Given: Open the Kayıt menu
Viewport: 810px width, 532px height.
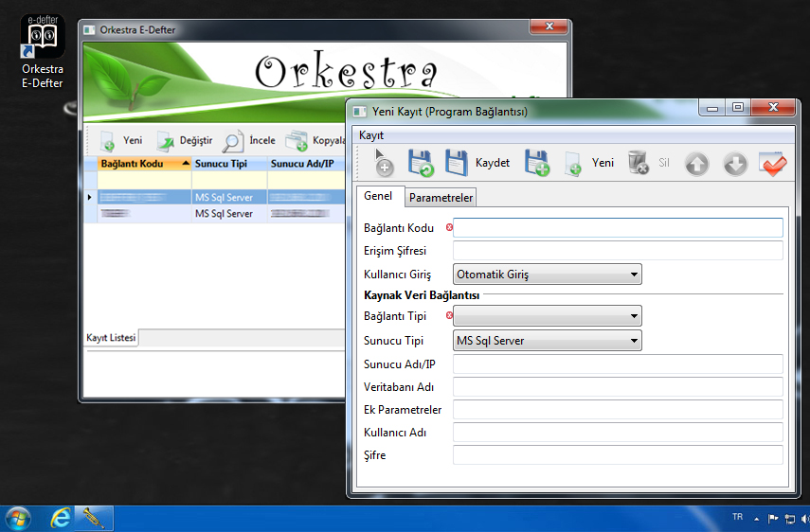Looking at the screenshot, I should coord(371,135).
